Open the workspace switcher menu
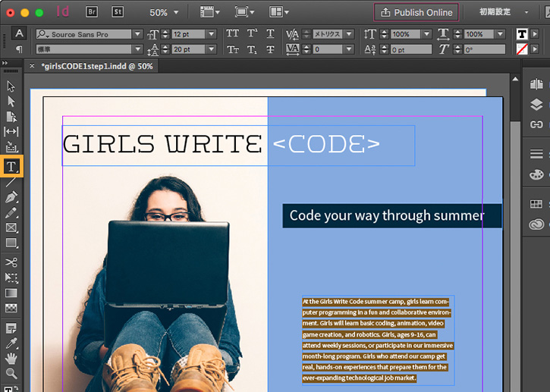550x392 pixels. pos(504,12)
